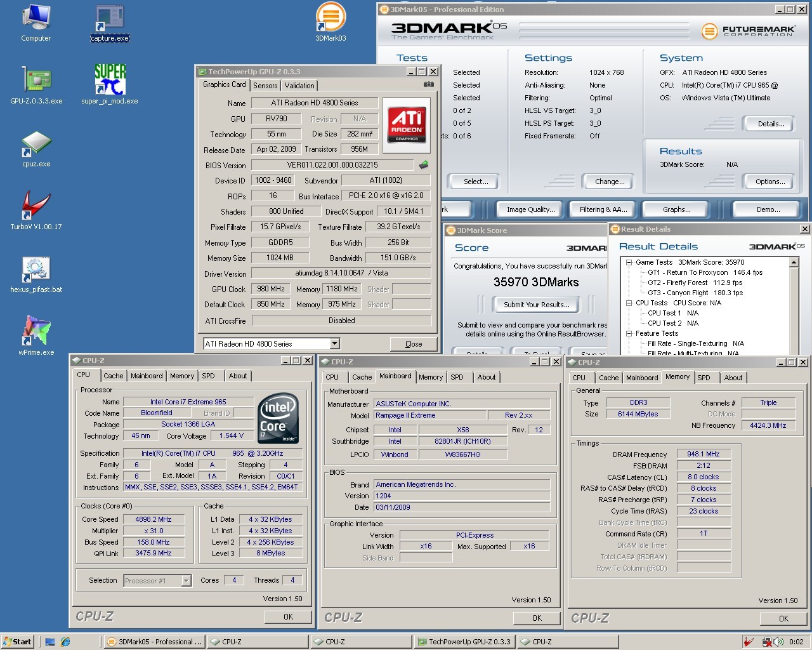Image resolution: width=812 pixels, height=650 pixels.
Task: Open Filtering & AA... in 3DMark05
Action: coord(603,209)
